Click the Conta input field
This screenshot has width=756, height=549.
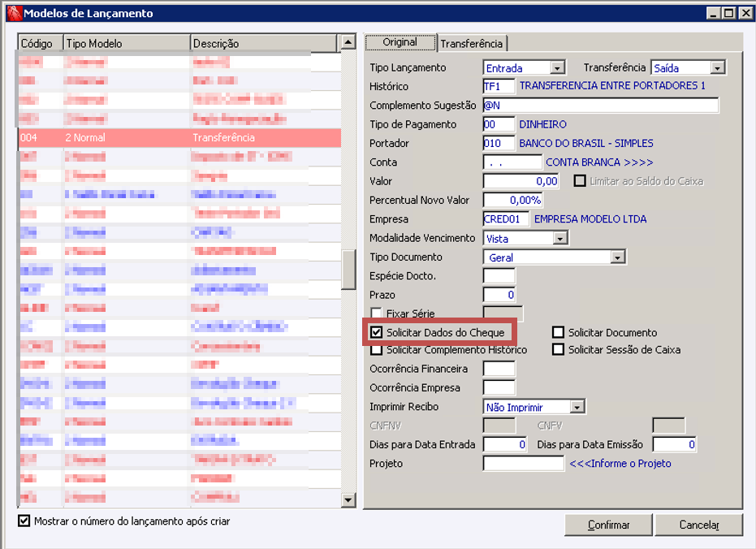512,162
